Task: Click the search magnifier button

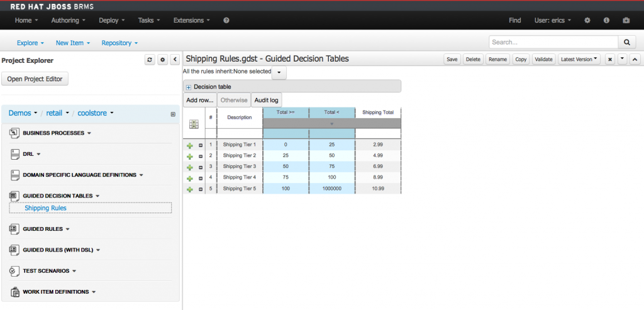Action: click(627, 42)
